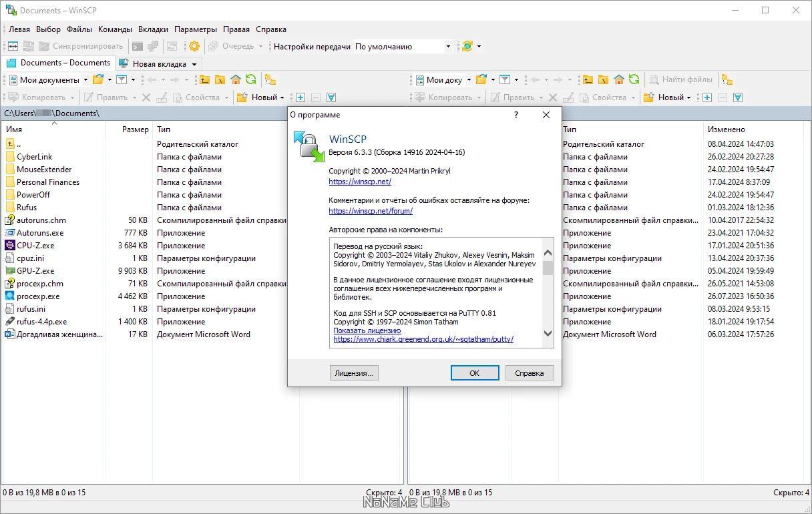Click select files plus icon in left panel

coord(300,97)
